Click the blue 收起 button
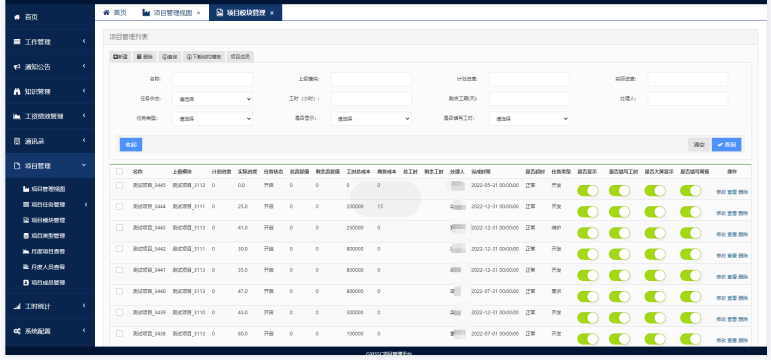The height and width of the screenshot is (360, 771). [x=131, y=145]
